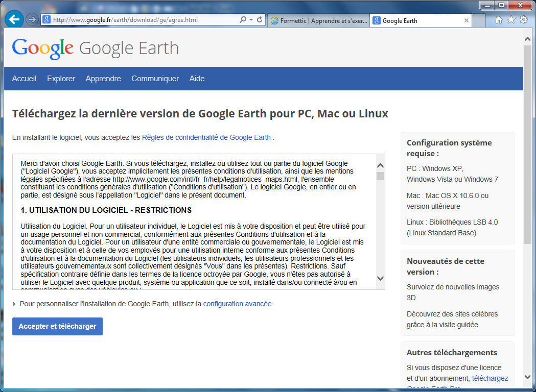The width and height of the screenshot is (536, 392).
Task: Click the PC Windows XP requirement text
Action: tap(453, 174)
